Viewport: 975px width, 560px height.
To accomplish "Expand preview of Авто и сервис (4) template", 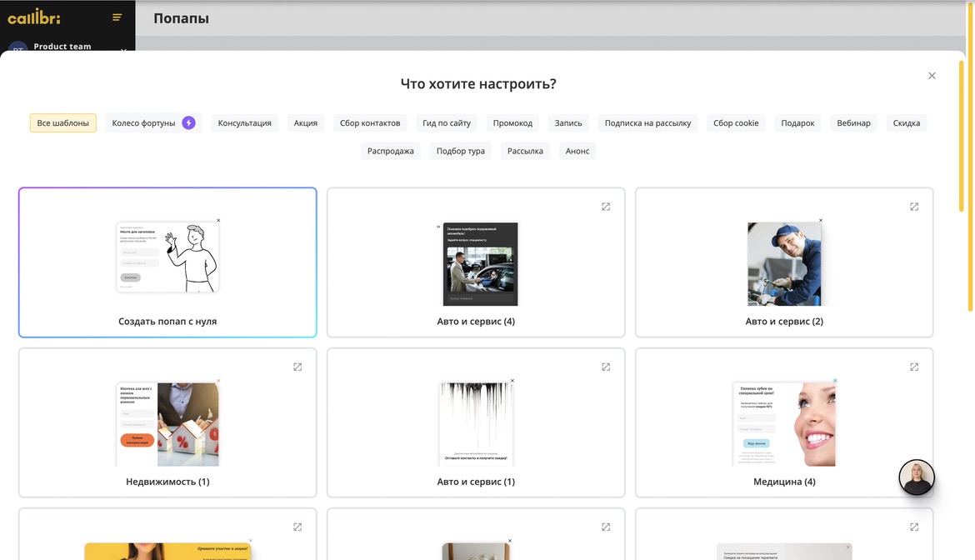I will (606, 207).
